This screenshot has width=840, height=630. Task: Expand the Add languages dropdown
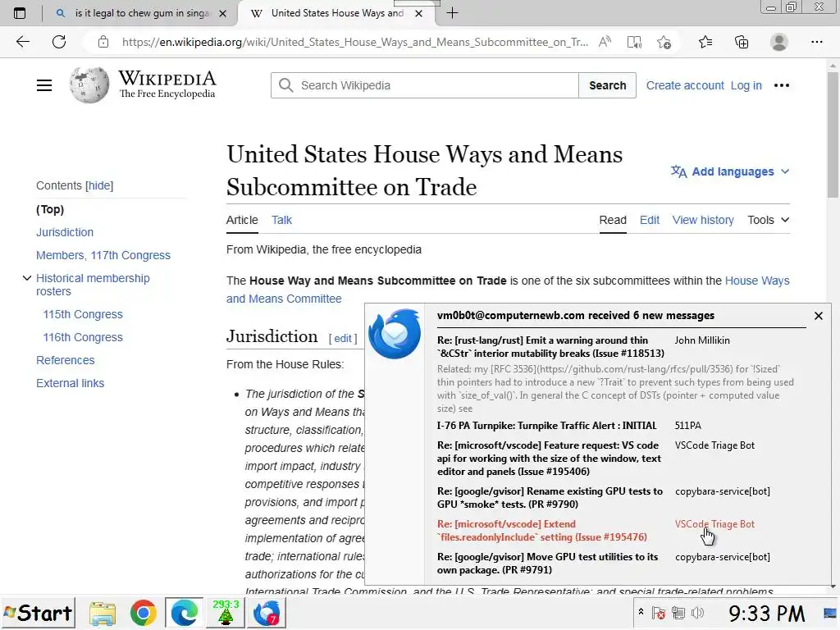pos(730,171)
